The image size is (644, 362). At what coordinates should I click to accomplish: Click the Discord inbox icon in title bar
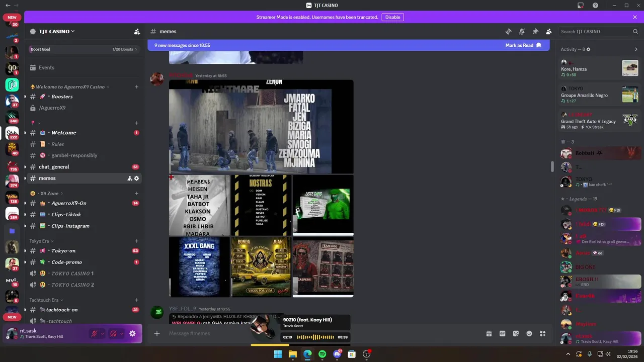[580, 6]
